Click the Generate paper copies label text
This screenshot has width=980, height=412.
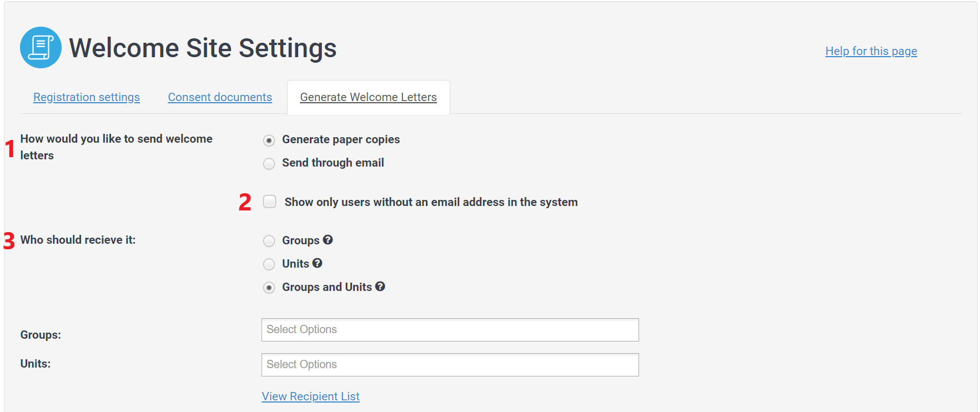tap(341, 139)
